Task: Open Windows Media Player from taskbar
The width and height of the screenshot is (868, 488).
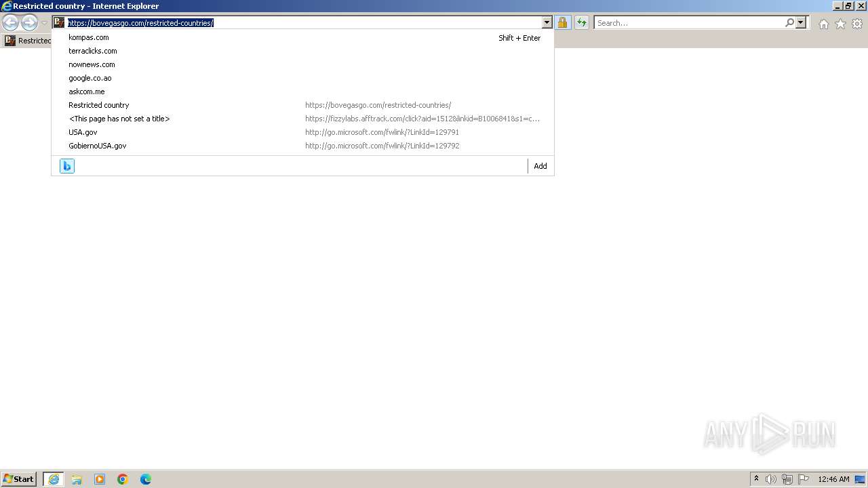Action: (100, 479)
